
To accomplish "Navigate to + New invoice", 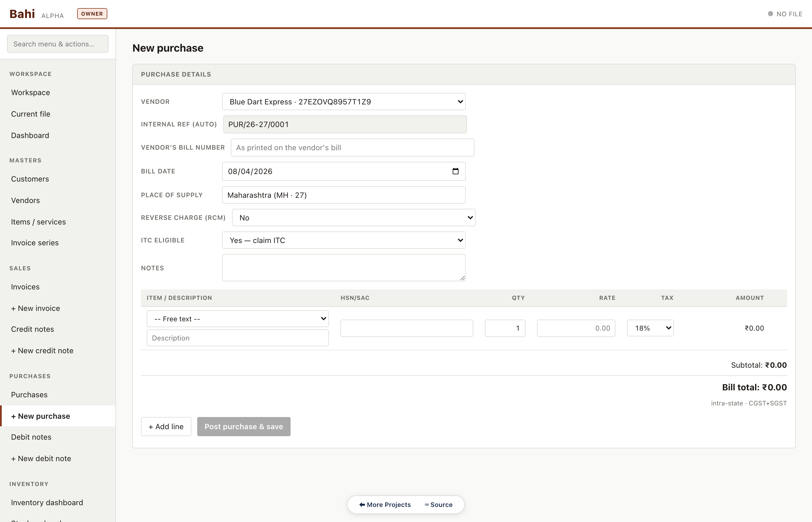I will pyautogui.click(x=36, y=308).
